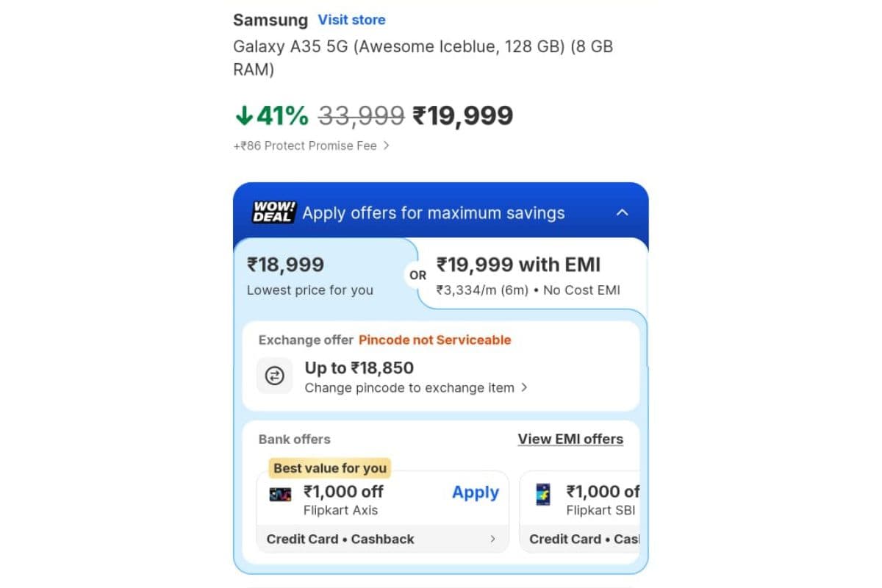This screenshot has width=882, height=588.
Task: Click the strikethrough price 33,999
Action: pyautogui.click(x=362, y=115)
